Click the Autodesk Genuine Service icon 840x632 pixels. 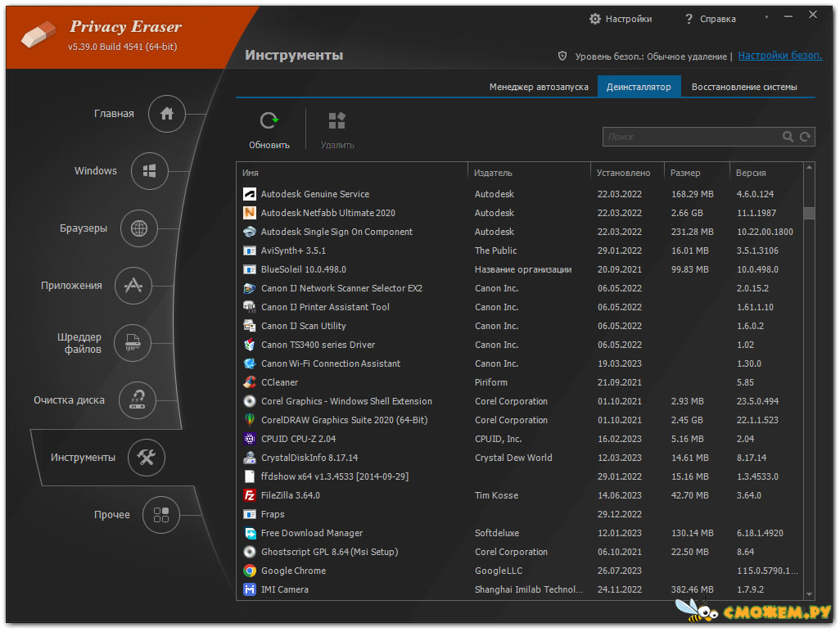point(250,194)
